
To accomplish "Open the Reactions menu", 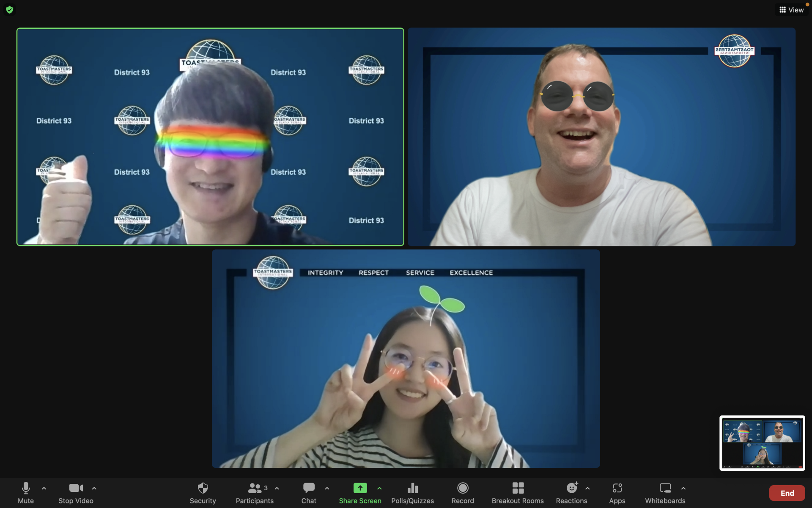I will pyautogui.click(x=572, y=493).
